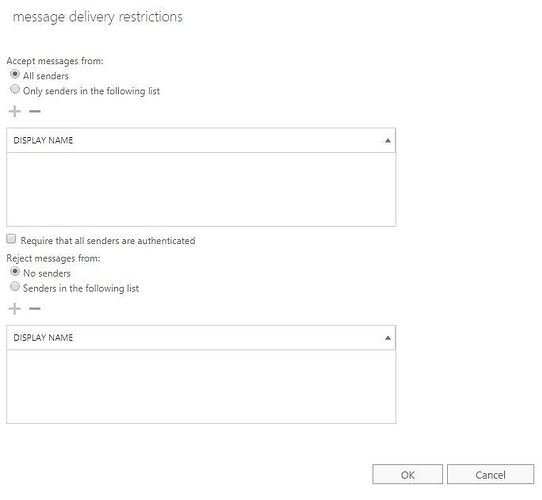Viewport: 542px width, 500px height.
Task: Click the Reject messages from label
Action: (x=54, y=259)
